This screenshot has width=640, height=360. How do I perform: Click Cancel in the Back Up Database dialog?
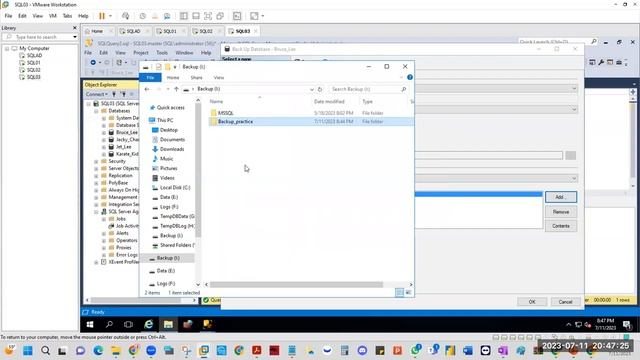565,302
